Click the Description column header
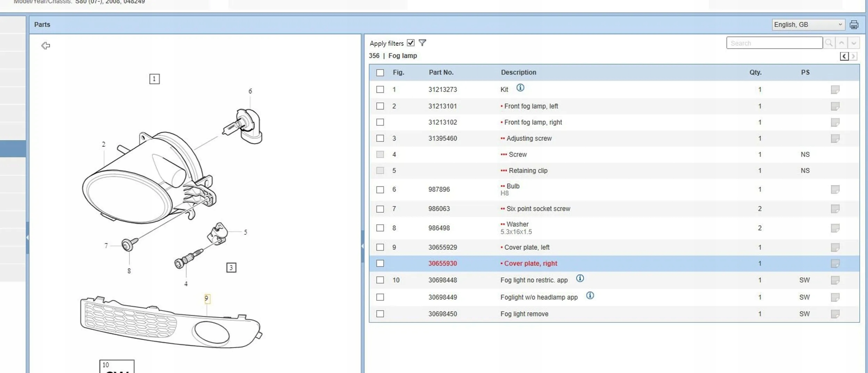The height and width of the screenshot is (373, 868). coord(518,72)
